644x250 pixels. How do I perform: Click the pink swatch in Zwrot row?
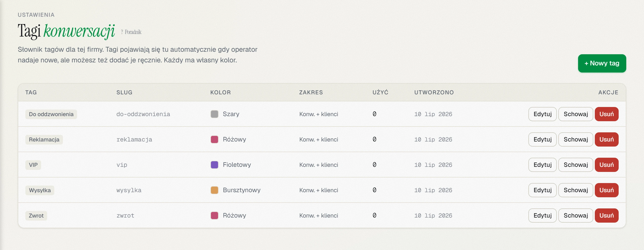[x=214, y=216]
